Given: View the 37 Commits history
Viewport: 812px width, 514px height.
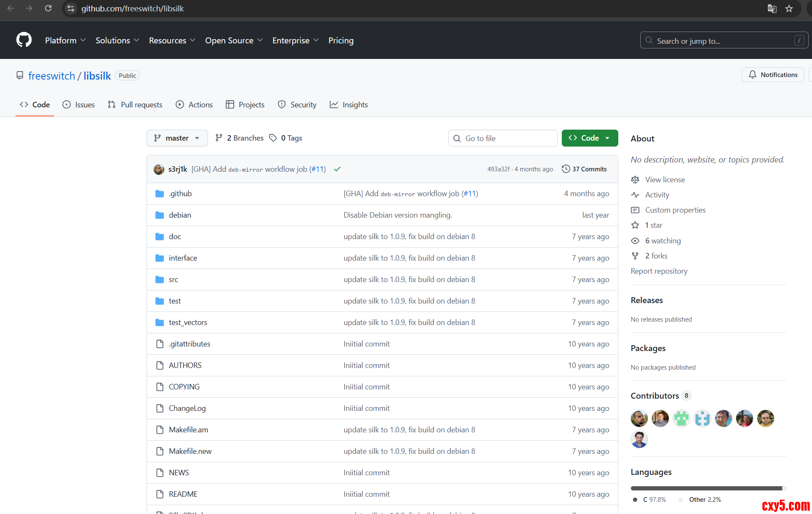Looking at the screenshot, I should click(584, 169).
